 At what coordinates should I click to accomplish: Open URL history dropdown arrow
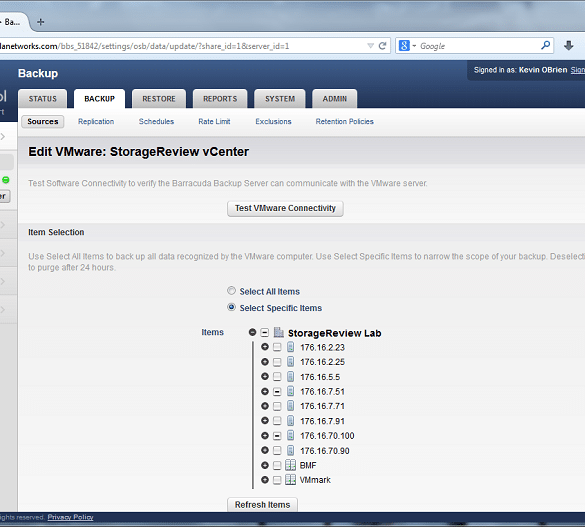pos(370,46)
